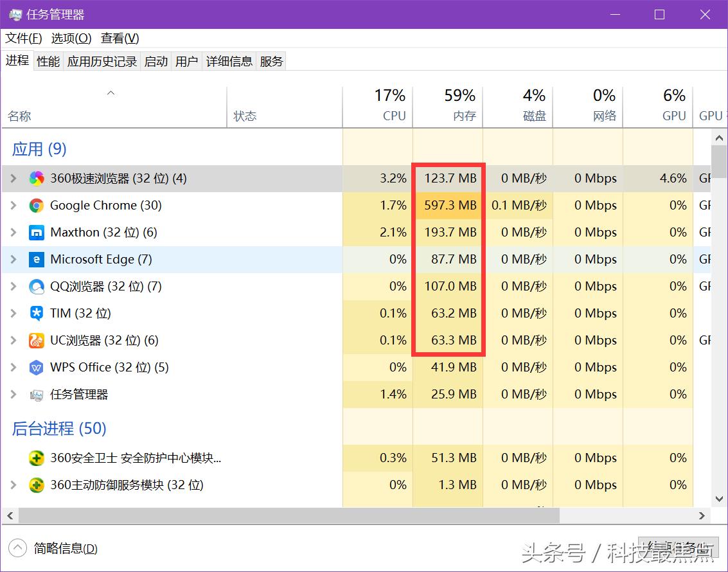Click the 360极速浏览器 browser icon
This screenshot has height=572, width=728.
coord(37,178)
